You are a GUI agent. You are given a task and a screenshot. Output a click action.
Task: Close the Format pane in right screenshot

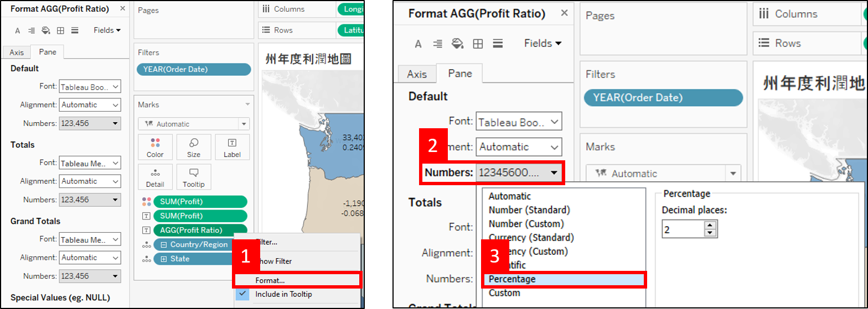point(565,14)
